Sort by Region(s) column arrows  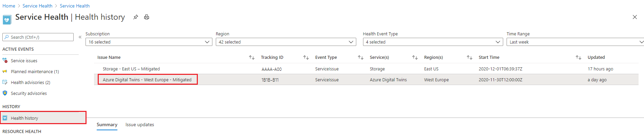pyautogui.click(x=470, y=57)
